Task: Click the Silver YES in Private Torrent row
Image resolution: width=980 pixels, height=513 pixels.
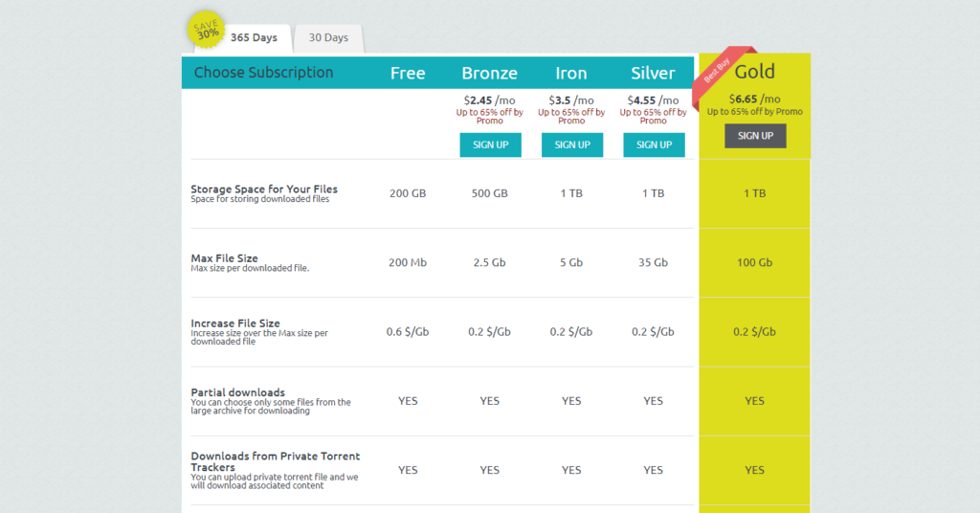Action: click(653, 471)
